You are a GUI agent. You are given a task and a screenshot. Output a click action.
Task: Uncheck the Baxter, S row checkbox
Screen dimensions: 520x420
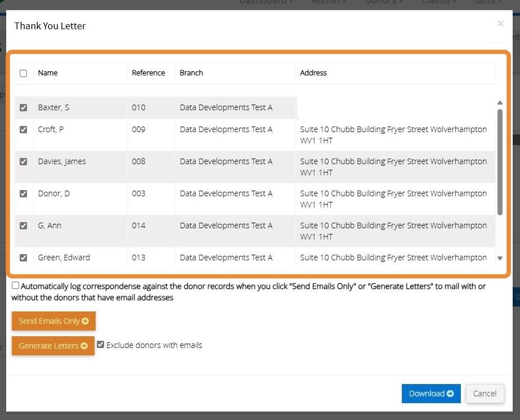[x=23, y=107]
